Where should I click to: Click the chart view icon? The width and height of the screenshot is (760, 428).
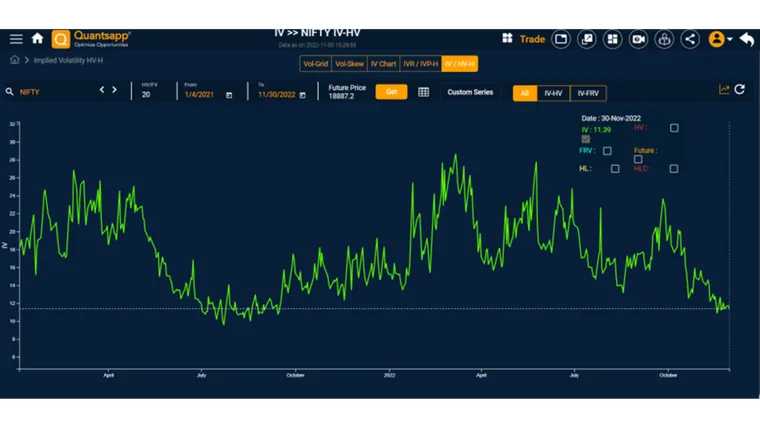click(724, 89)
